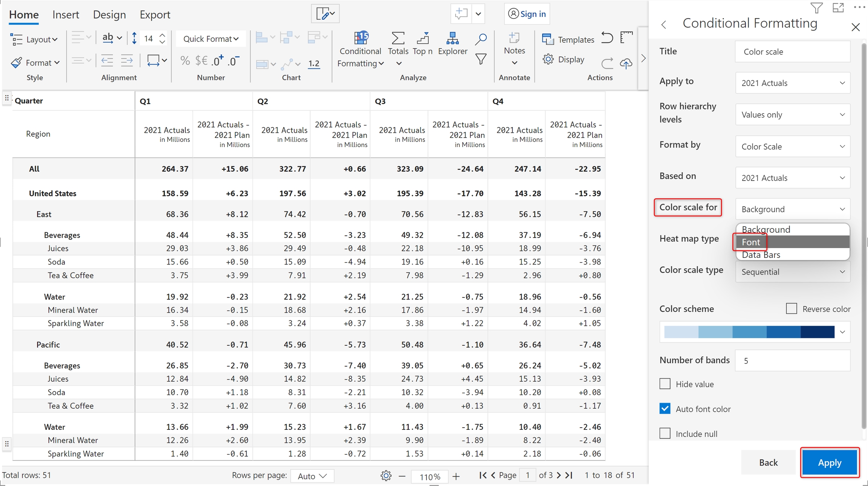Open the Color scale type dropdown

pos(793,272)
